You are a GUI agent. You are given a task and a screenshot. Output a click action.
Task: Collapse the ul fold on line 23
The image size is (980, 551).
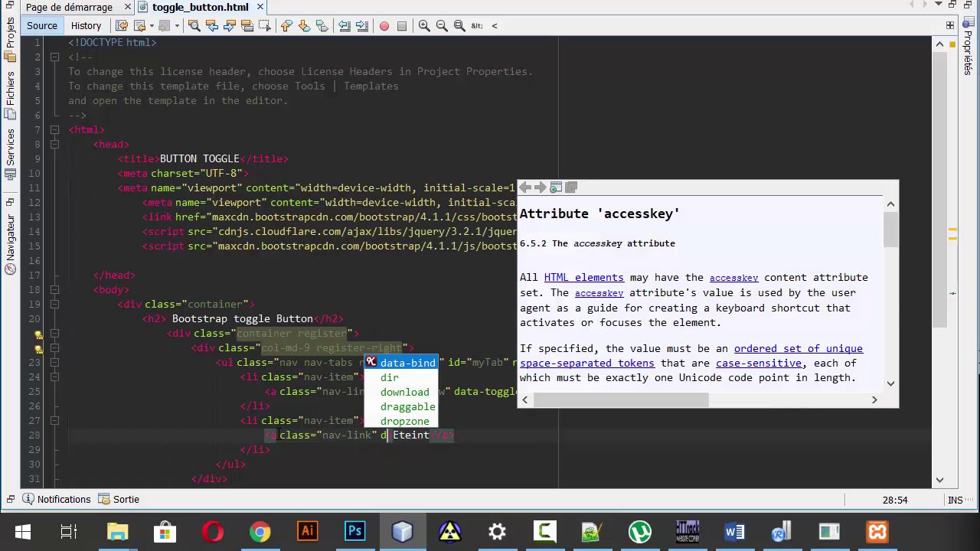coord(54,363)
